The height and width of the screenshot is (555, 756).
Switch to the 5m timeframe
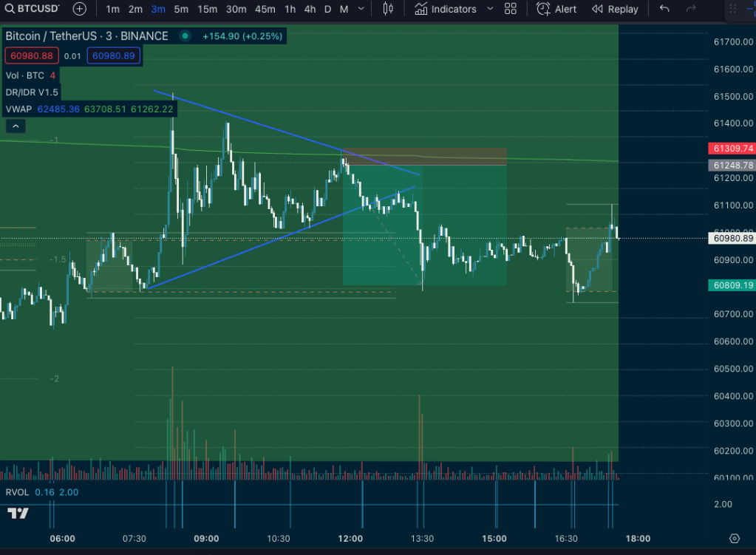coord(181,9)
